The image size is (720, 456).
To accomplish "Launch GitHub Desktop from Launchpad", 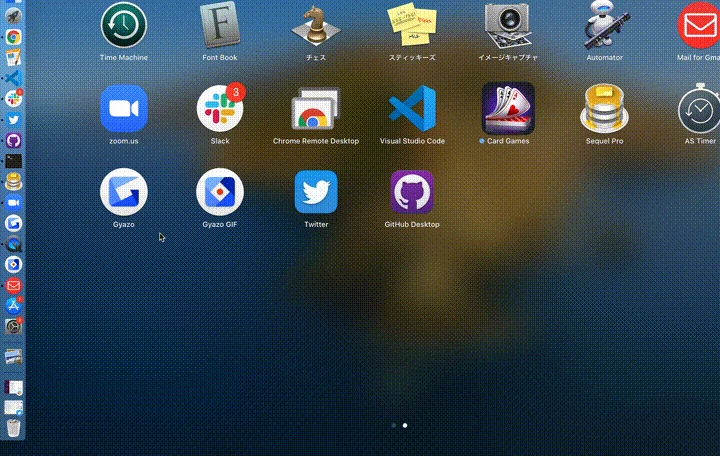I will pyautogui.click(x=412, y=192).
